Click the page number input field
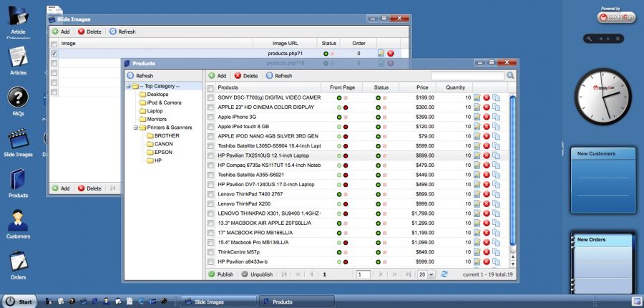This screenshot has width=644, height=308. pos(364,274)
